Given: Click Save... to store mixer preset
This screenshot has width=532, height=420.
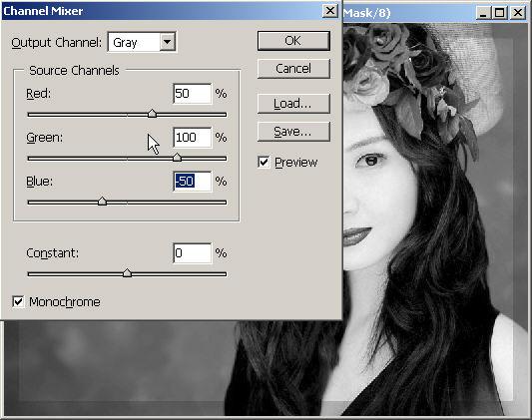Looking at the screenshot, I should (293, 132).
